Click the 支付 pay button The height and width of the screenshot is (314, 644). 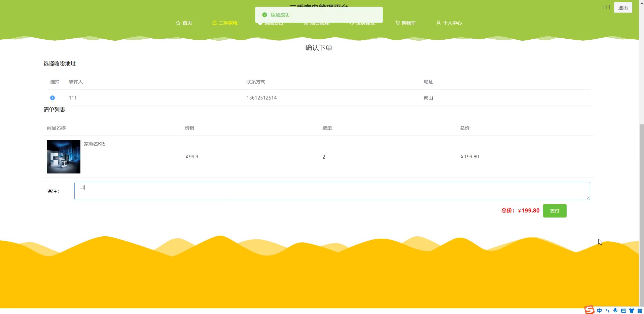(554, 211)
